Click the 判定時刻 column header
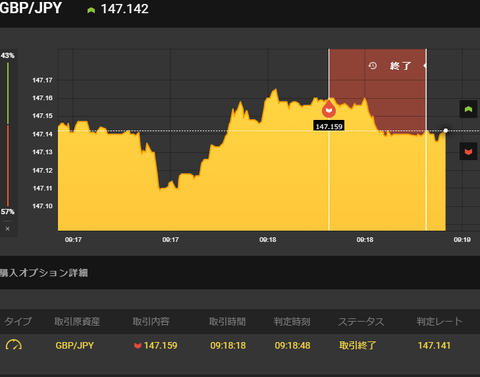Screen dimensions: 480x377 [x=292, y=321]
